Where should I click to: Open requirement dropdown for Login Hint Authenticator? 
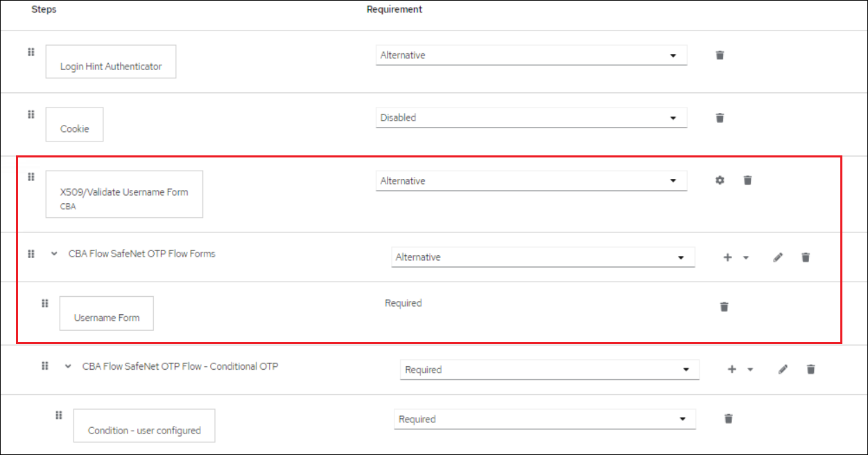click(531, 55)
